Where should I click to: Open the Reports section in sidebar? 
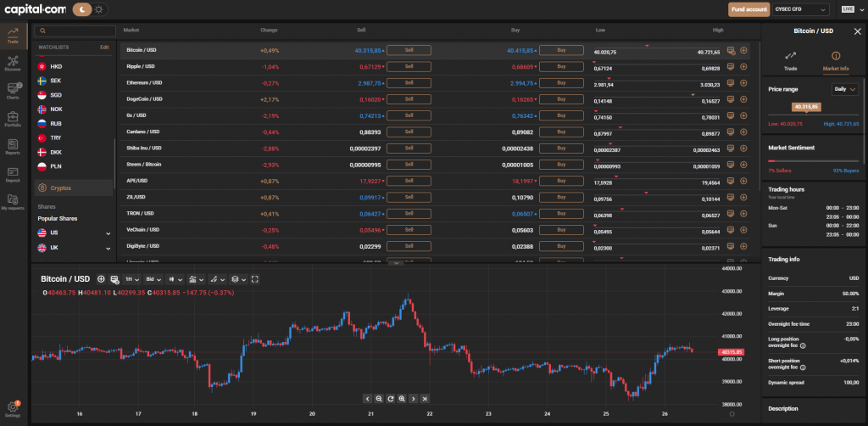click(13, 147)
